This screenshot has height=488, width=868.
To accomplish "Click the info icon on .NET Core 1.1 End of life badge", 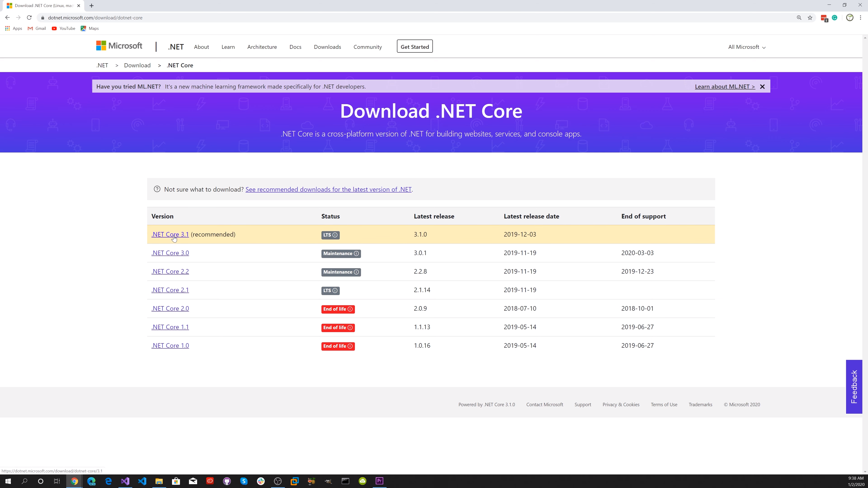I will (x=350, y=327).
